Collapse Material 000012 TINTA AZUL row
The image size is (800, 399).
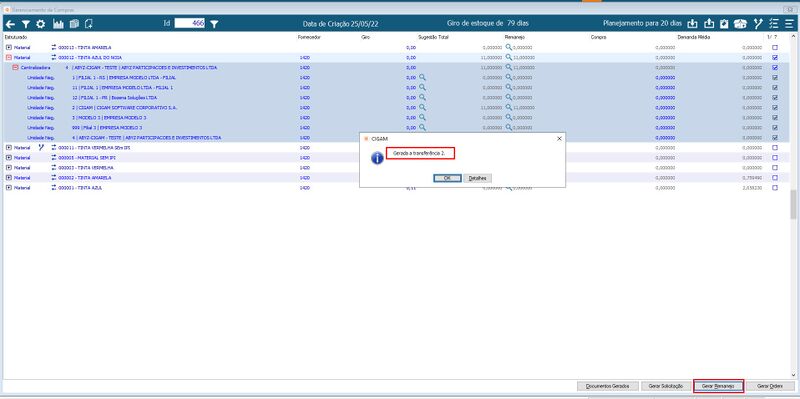(x=9, y=58)
